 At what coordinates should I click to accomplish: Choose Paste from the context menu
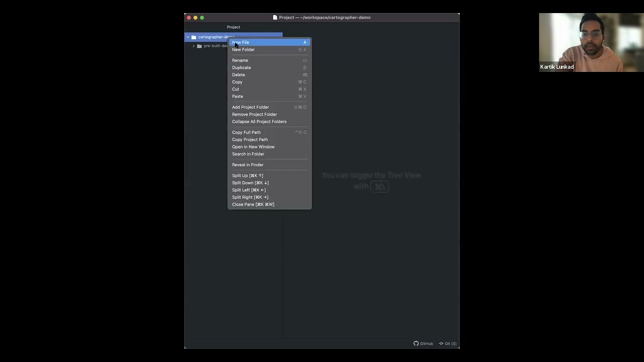270,96
